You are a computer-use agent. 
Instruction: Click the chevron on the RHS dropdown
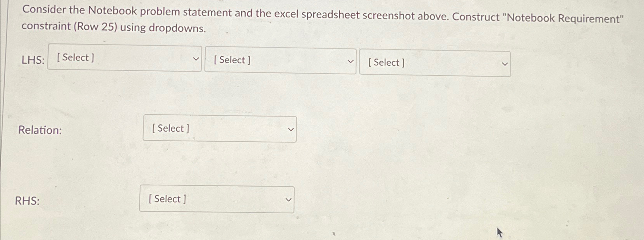coord(288,199)
